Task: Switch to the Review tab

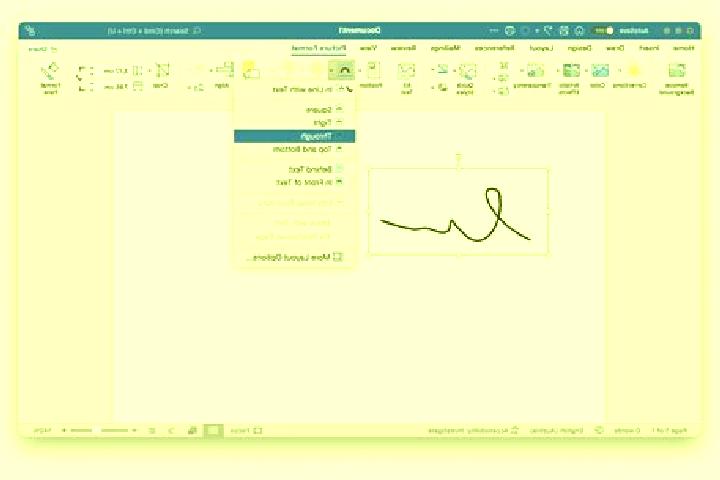Action: 403,48
